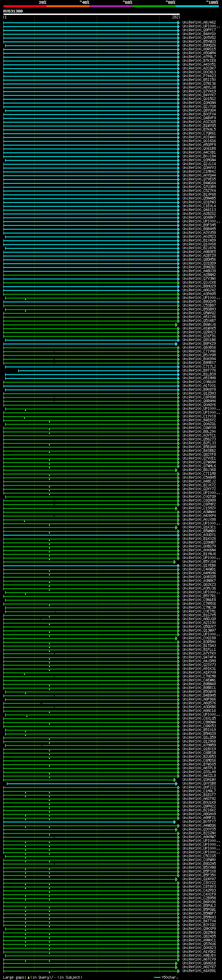Select the UniRef100_B4E6Y2 label
222x980 pixels.
tap(199, 420)
